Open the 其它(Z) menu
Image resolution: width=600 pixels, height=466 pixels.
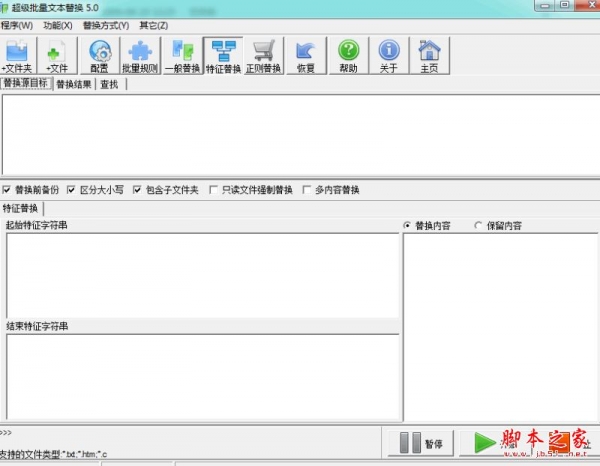point(153,26)
